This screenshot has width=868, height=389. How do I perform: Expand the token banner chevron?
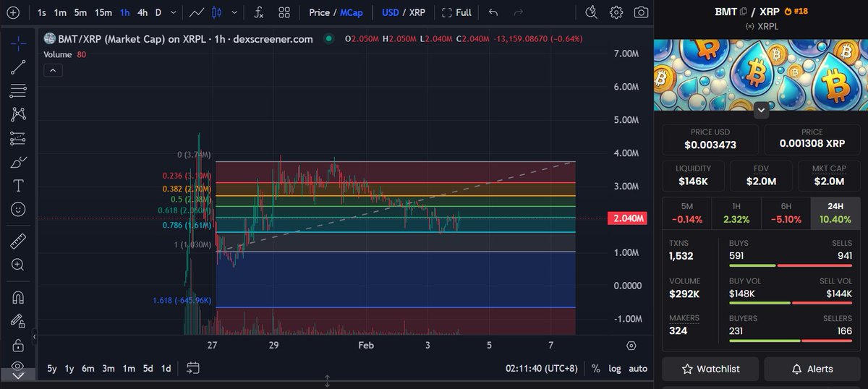(761, 110)
